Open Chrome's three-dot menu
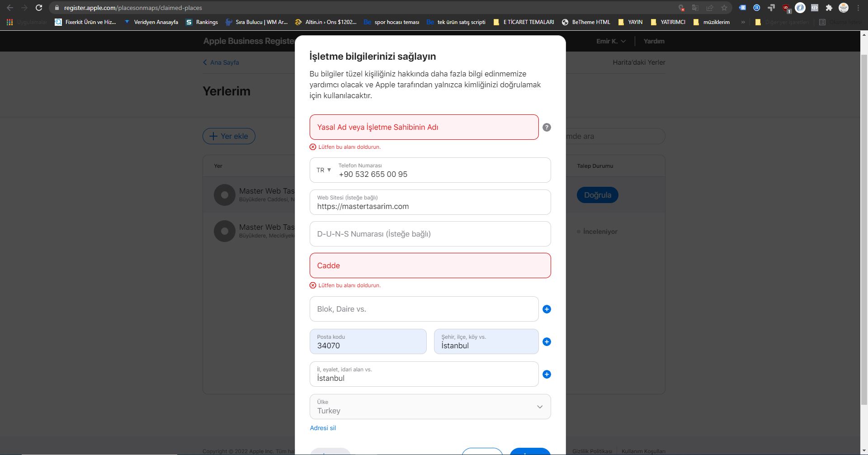The width and height of the screenshot is (868, 455). tap(858, 8)
